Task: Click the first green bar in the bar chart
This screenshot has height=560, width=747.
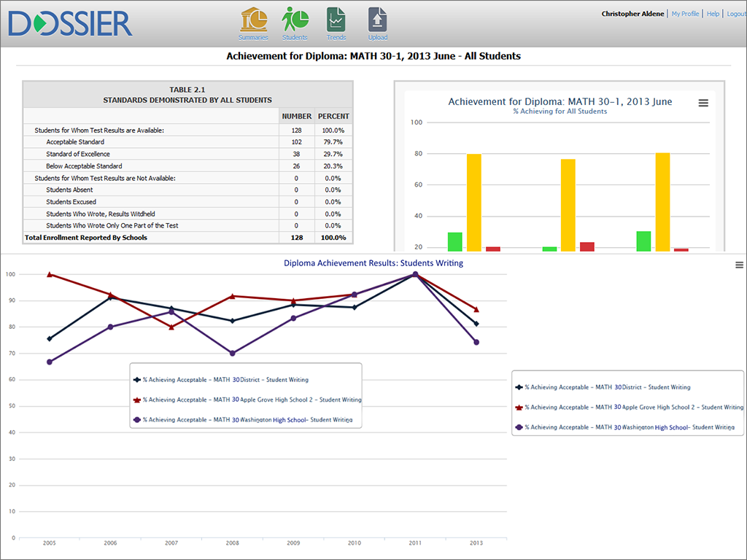Action: [454, 242]
